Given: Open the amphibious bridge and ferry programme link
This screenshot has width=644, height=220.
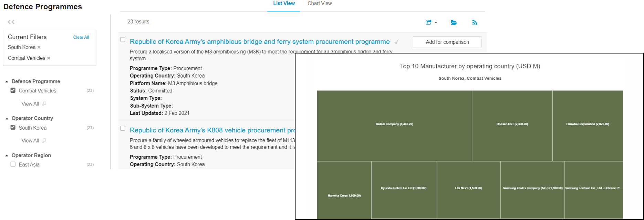Looking at the screenshot, I should pyautogui.click(x=260, y=42).
